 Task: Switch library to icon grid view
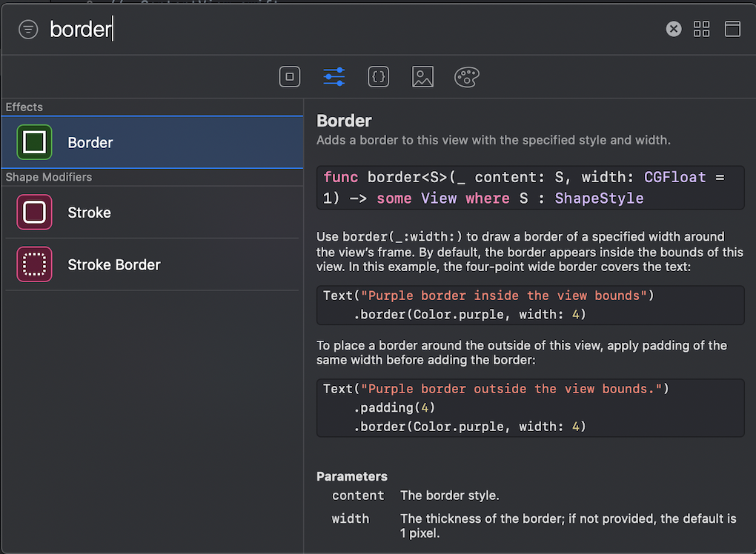701,29
